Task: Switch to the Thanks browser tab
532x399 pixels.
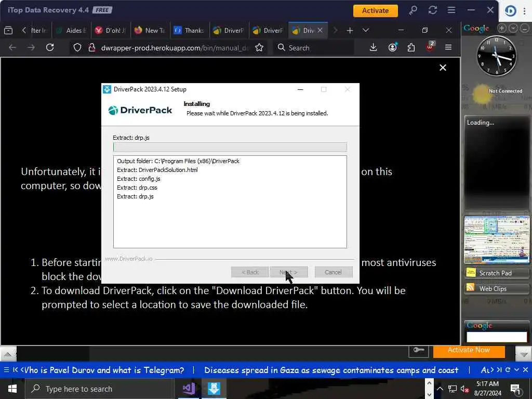Action: click(189, 31)
